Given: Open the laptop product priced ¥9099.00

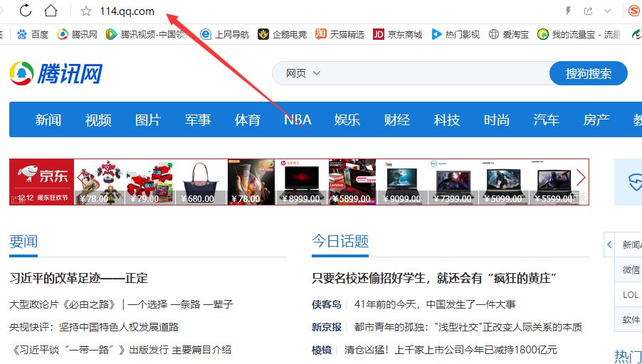Looking at the screenshot, I should [x=402, y=182].
